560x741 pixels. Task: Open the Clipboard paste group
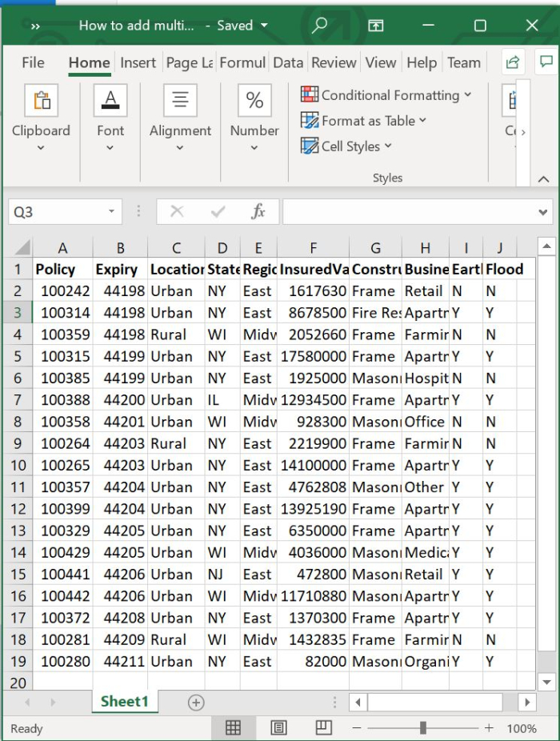(x=41, y=100)
